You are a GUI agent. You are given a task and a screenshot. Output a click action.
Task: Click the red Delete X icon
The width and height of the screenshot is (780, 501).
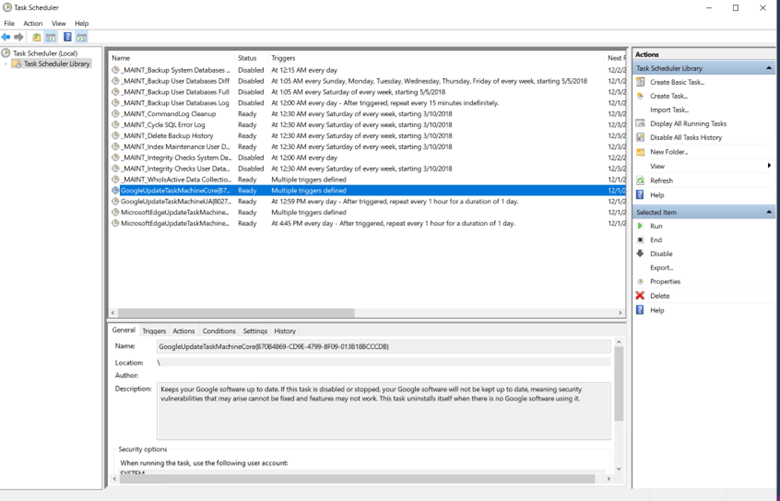pyautogui.click(x=640, y=296)
